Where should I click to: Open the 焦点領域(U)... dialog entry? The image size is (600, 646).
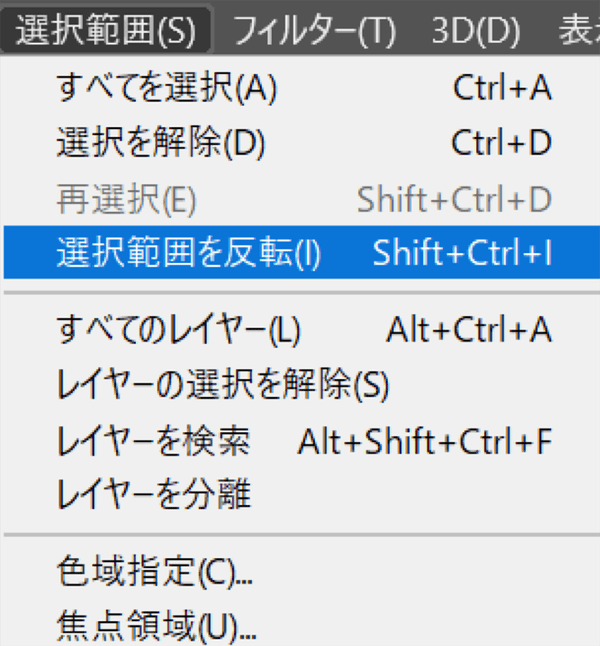click(302, 625)
